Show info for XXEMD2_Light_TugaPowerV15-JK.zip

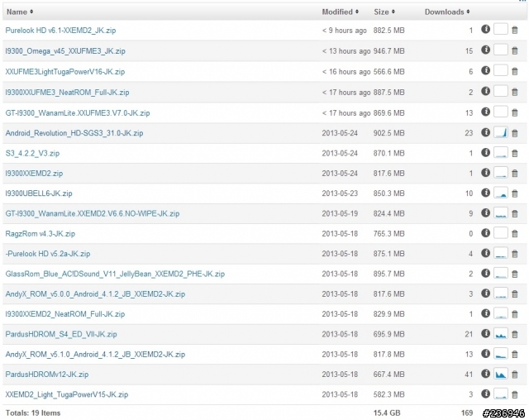point(485,394)
